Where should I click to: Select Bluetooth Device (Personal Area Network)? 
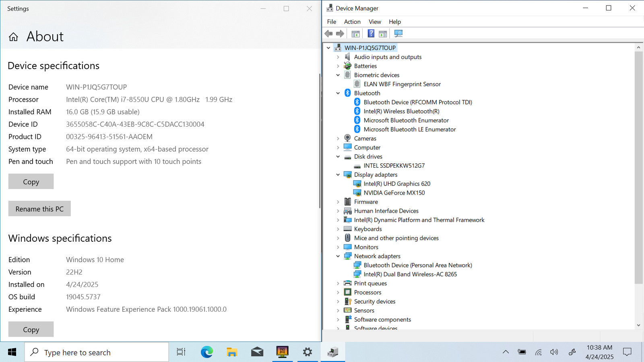418,265
